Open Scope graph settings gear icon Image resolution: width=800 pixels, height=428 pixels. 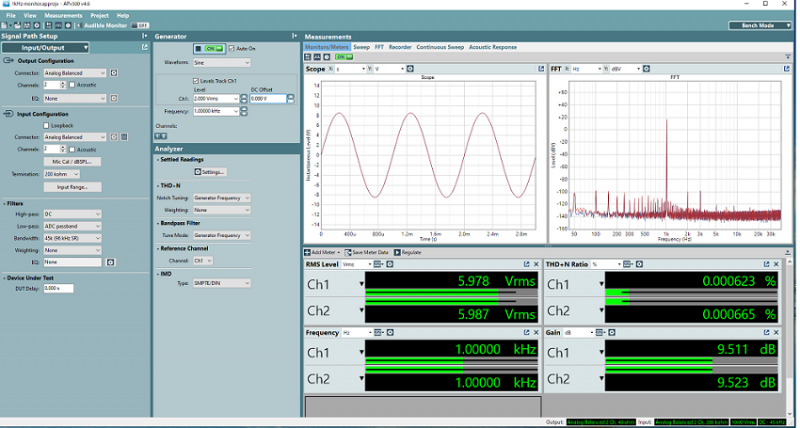tap(410, 69)
